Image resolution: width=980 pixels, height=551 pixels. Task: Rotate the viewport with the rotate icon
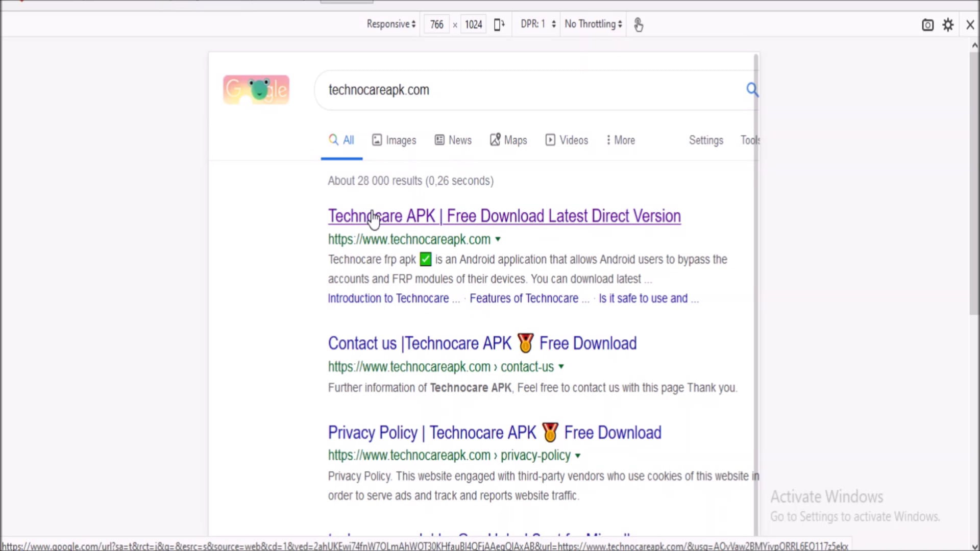tap(499, 24)
